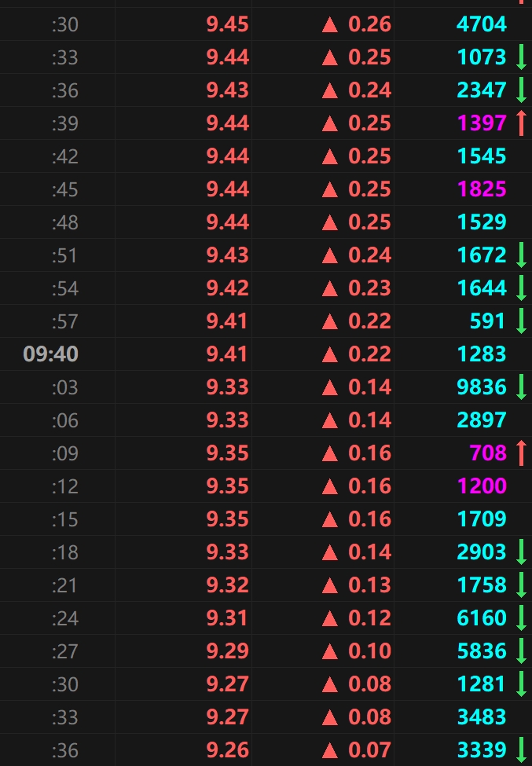Image resolution: width=532 pixels, height=766 pixels.
Task: Click the price 9.26
Action: point(228,750)
